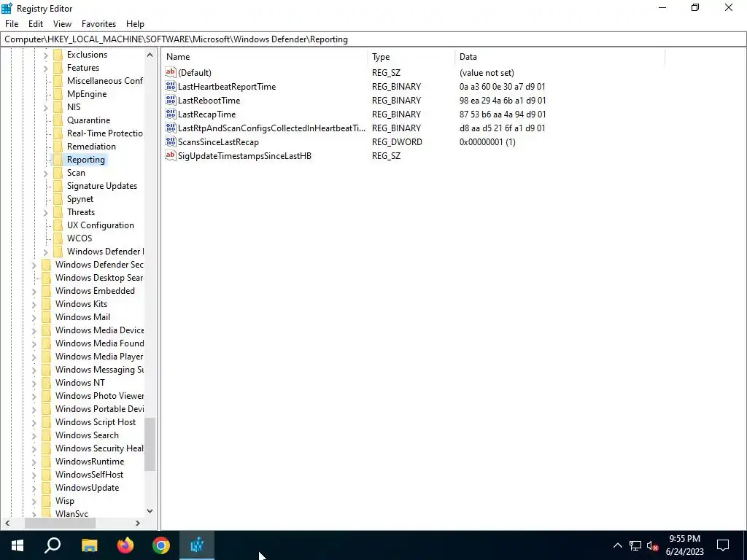Image resolution: width=747 pixels, height=560 pixels.
Task: Expand the NIS key
Action: 46,108
